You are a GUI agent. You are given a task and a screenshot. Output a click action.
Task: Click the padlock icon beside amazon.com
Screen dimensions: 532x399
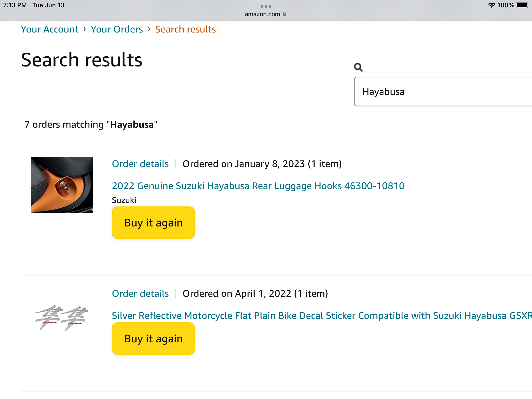285,14
